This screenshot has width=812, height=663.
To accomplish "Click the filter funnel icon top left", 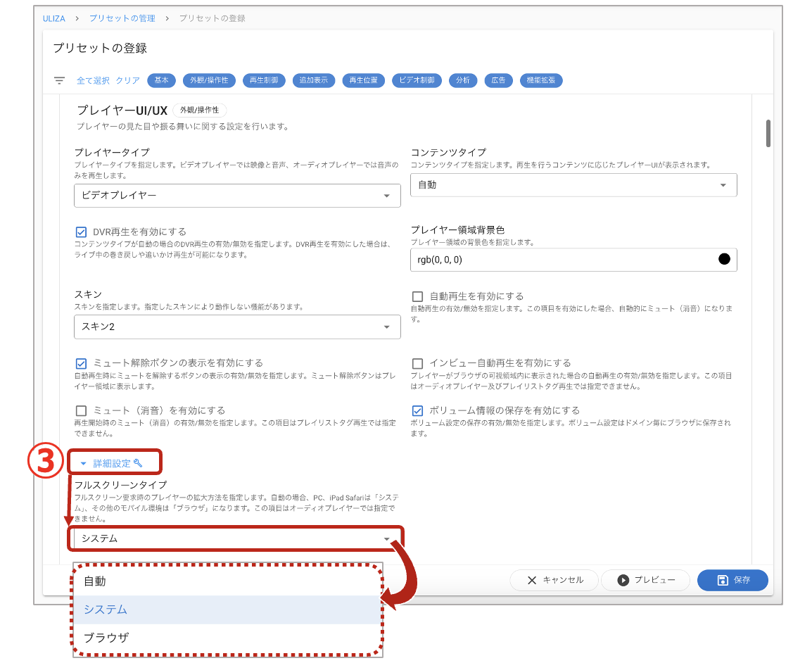I will 59,80.
